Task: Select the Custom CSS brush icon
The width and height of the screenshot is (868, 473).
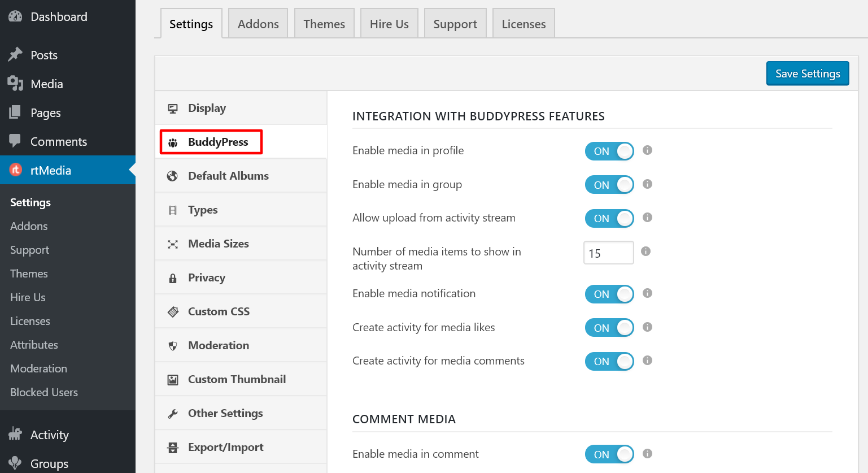Action: tap(172, 311)
